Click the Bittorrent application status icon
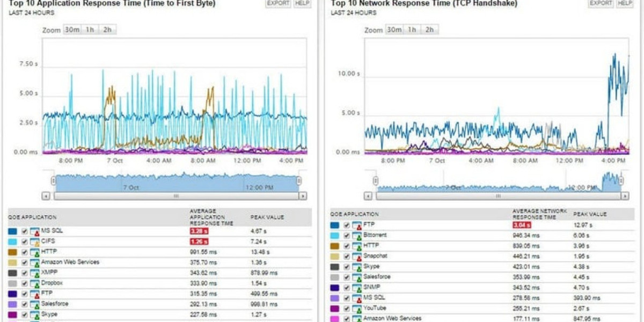644x322 pixels. [x=357, y=236]
